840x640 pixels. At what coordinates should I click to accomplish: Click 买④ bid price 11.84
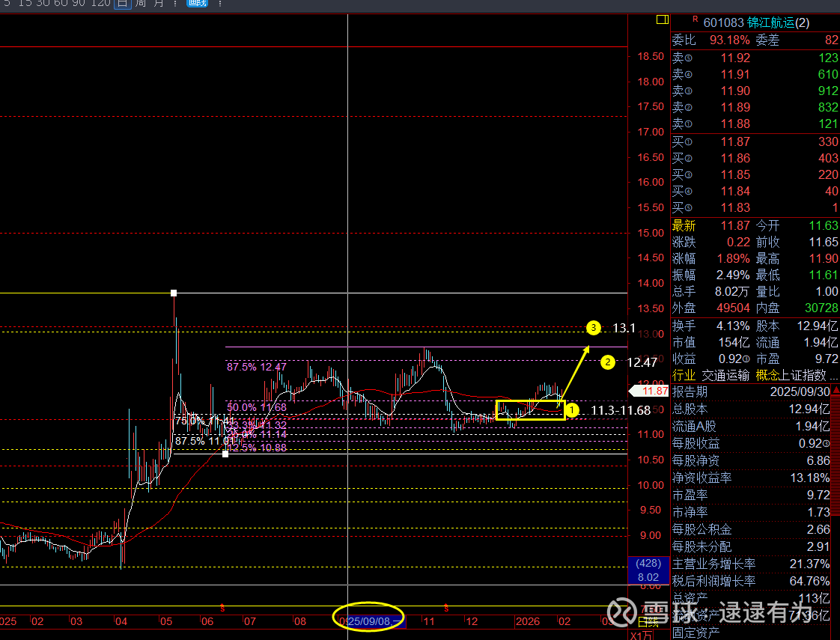(x=735, y=191)
